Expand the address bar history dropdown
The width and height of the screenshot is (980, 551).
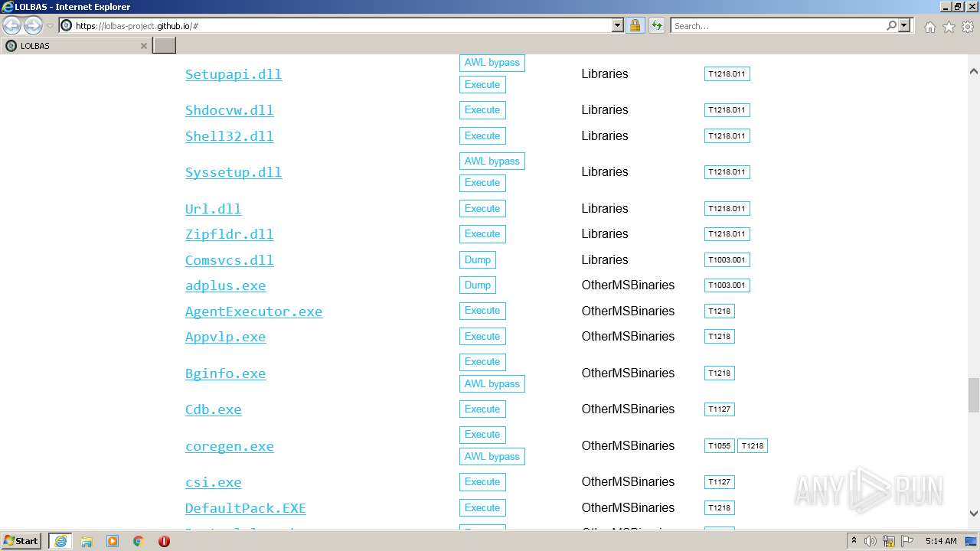coord(618,25)
